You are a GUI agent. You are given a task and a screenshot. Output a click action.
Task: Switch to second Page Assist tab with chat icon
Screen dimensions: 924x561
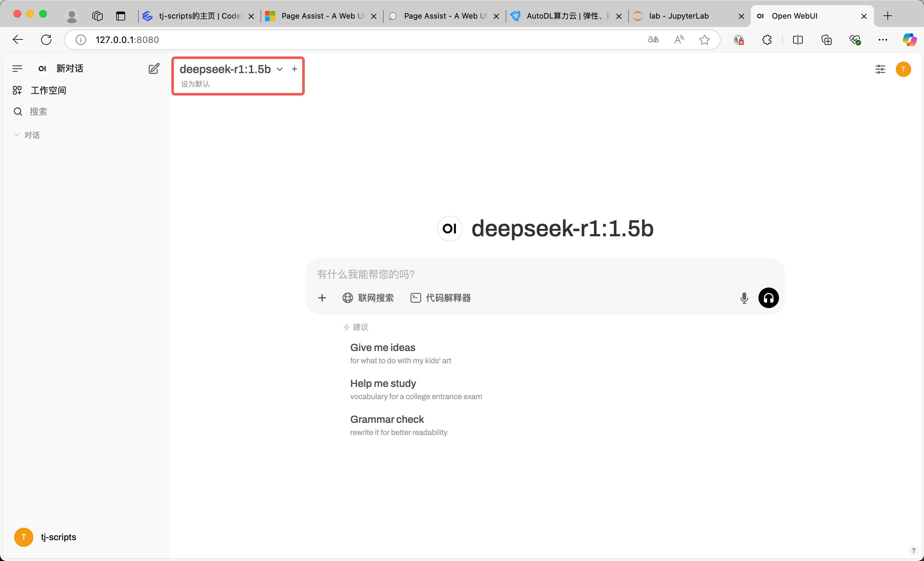444,16
